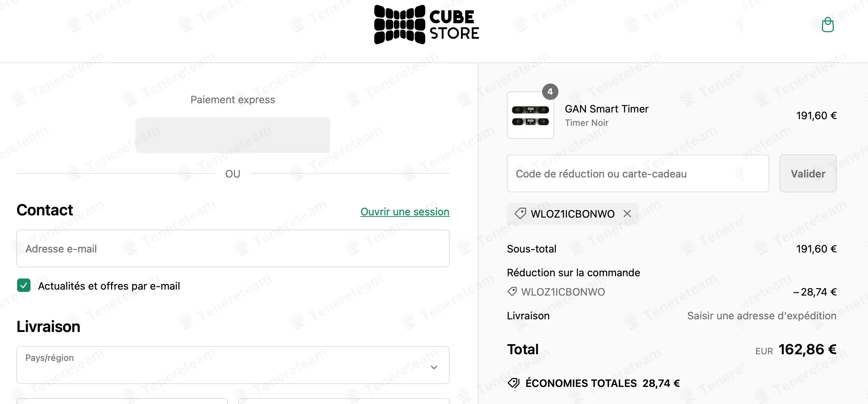Image resolution: width=868 pixels, height=404 pixels.
Task: Click the GAN Smart Timer product name
Action: [606, 109]
